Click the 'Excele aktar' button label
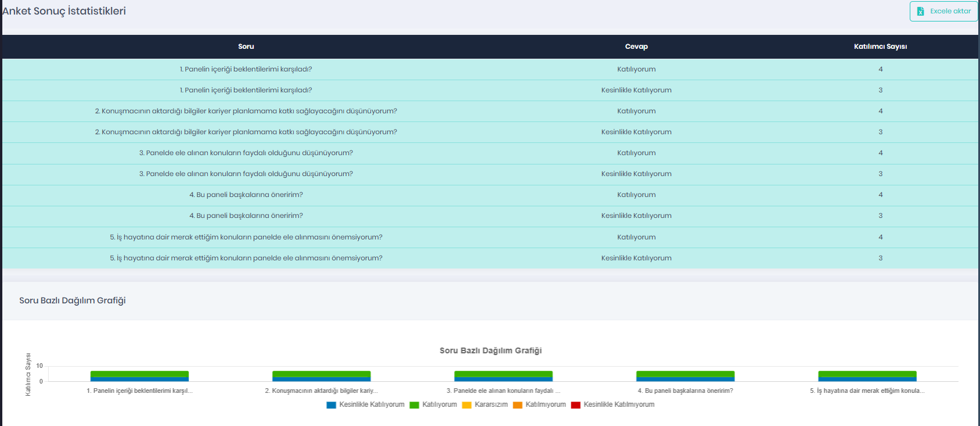980x426 pixels. [x=950, y=11]
